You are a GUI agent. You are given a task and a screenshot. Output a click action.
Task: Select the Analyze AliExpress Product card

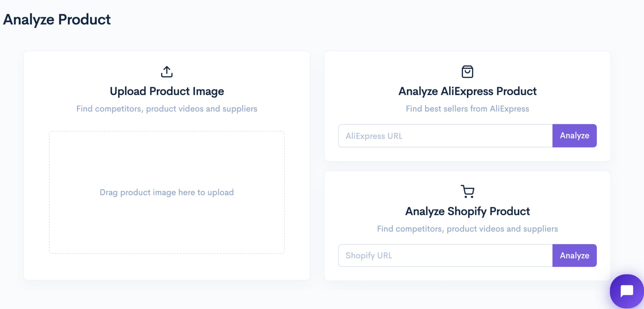point(467,106)
